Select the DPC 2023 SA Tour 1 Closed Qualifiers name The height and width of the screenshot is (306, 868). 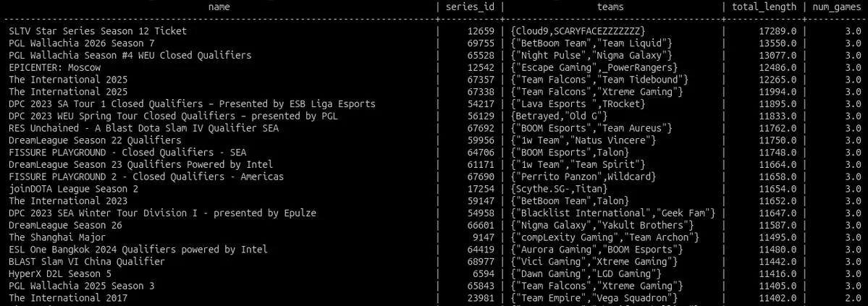[192, 104]
